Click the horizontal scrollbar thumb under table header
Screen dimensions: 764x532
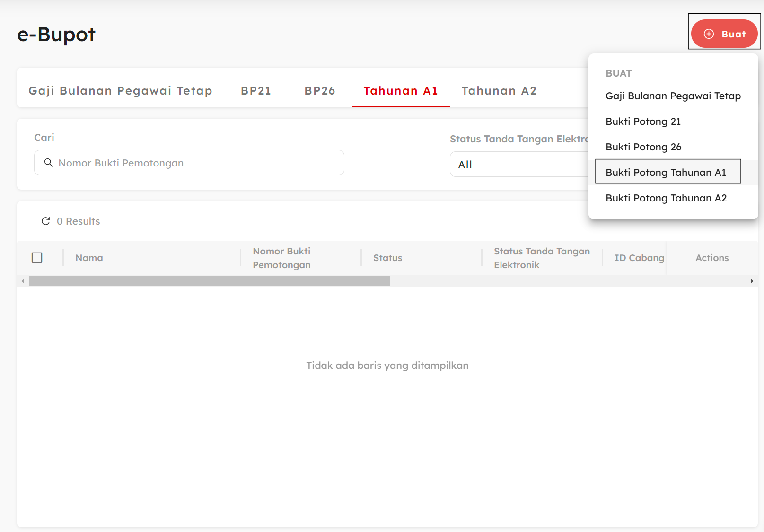pos(209,281)
